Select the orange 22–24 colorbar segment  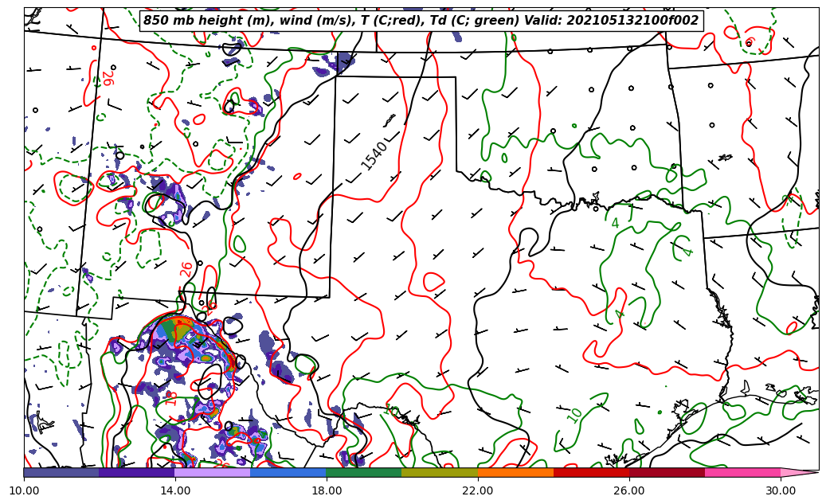(x=515, y=472)
